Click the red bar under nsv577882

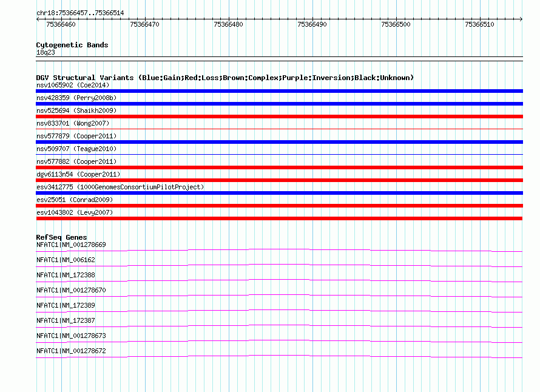[279, 167]
